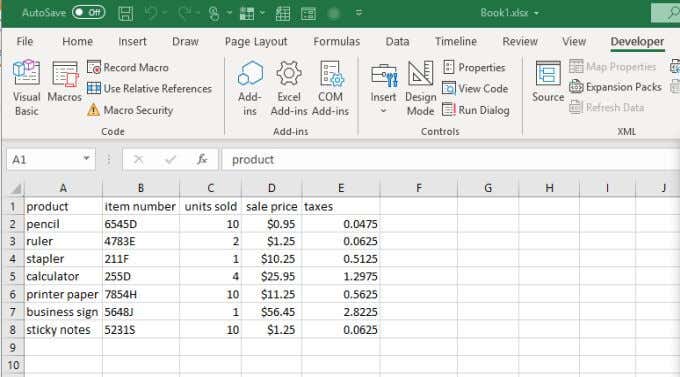680x377 pixels.
Task: Open control Properties
Action: click(x=474, y=67)
